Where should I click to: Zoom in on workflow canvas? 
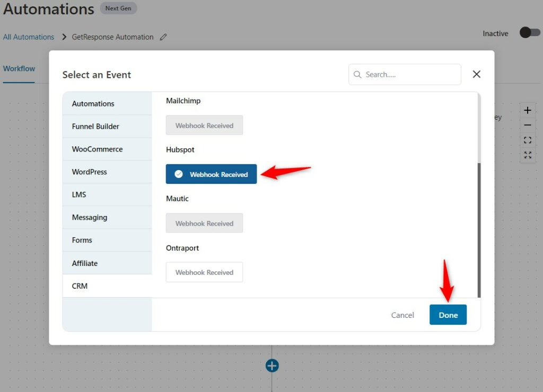[x=528, y=110]
